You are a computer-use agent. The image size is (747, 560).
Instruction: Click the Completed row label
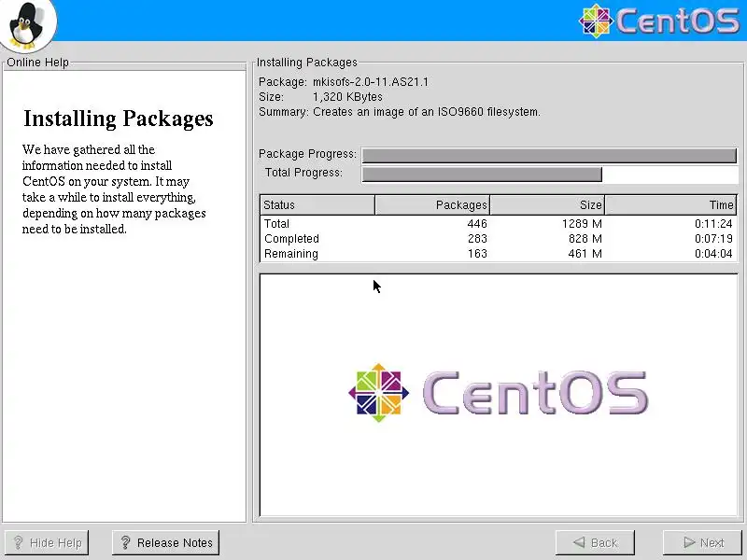[291, 239]
